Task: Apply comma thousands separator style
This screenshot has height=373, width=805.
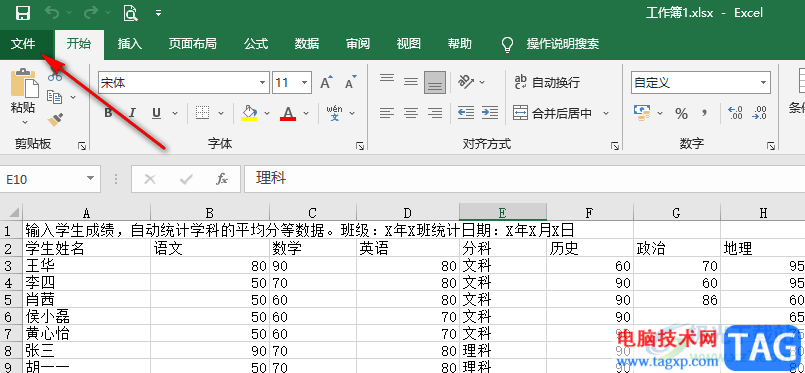Action: click(x=705, y=113)
